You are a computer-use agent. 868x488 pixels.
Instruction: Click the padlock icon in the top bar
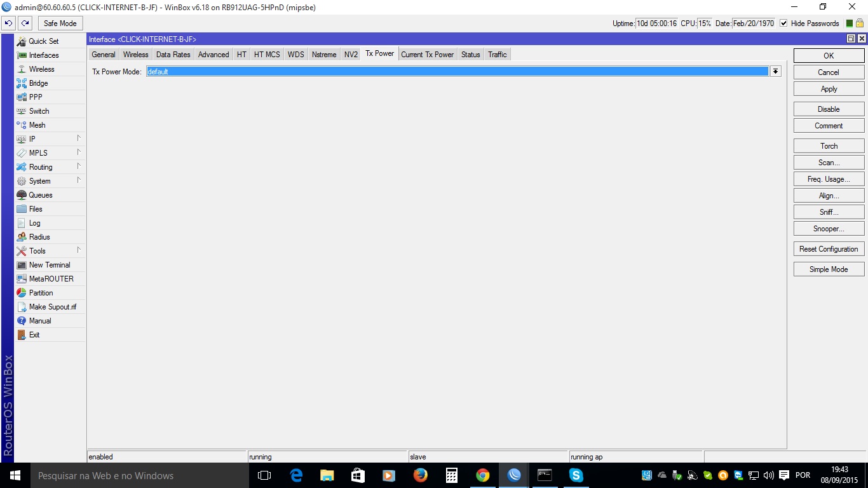[x=860, y=24]
